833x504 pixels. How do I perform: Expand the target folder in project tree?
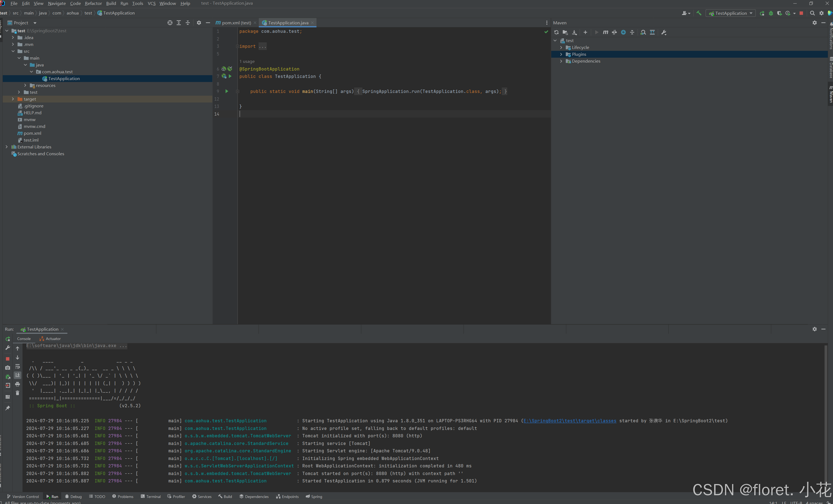[x=13, y=99]
